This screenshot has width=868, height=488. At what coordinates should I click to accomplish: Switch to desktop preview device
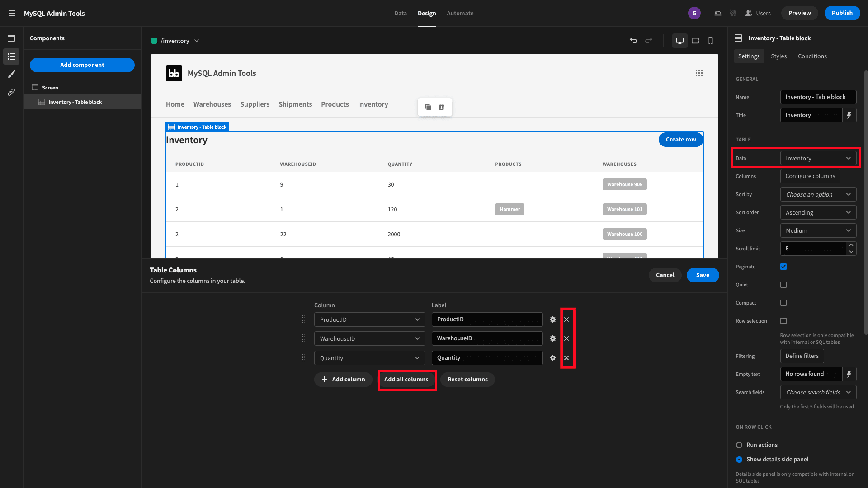680,41
